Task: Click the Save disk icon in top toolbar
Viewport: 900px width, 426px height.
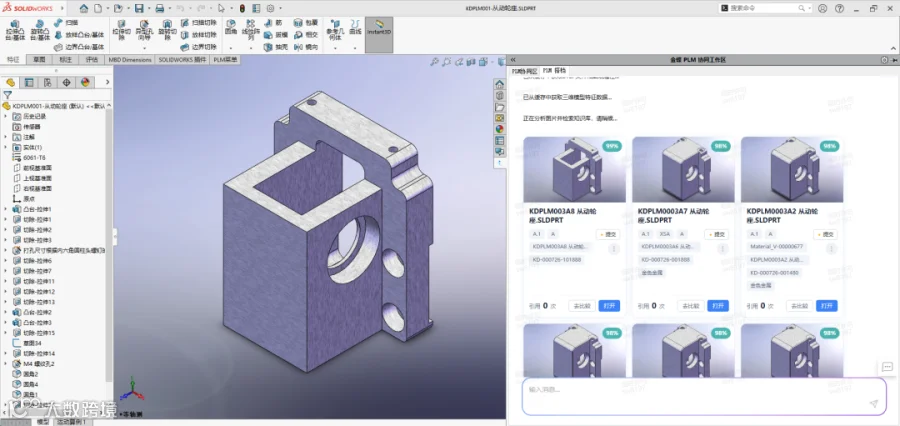Action: 139,9
